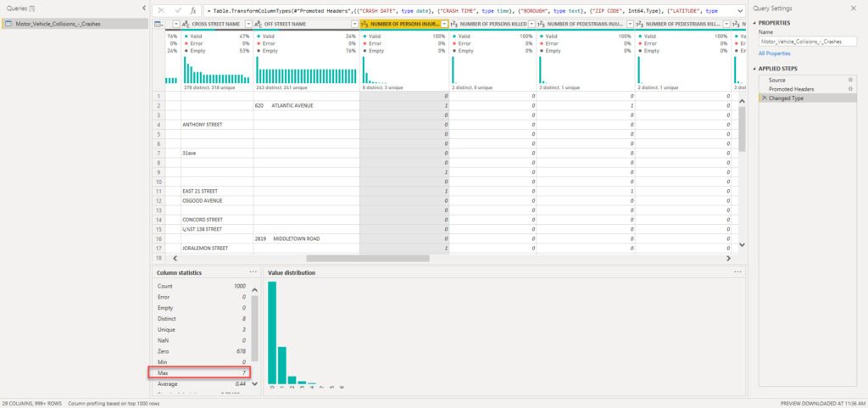Screen dimensions: 868x408
Task: Open filter dropdown of NUMBER OF PERSONS KILLED
Action: (531, 25)
